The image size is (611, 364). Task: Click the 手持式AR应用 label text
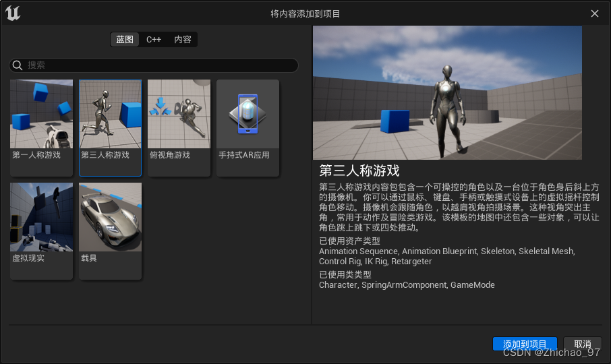point(244,155)
